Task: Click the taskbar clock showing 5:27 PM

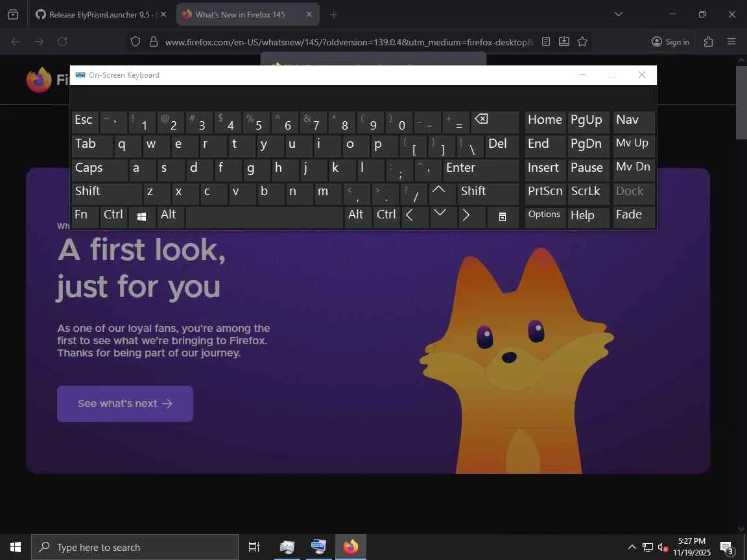Action: click(692, 546)
